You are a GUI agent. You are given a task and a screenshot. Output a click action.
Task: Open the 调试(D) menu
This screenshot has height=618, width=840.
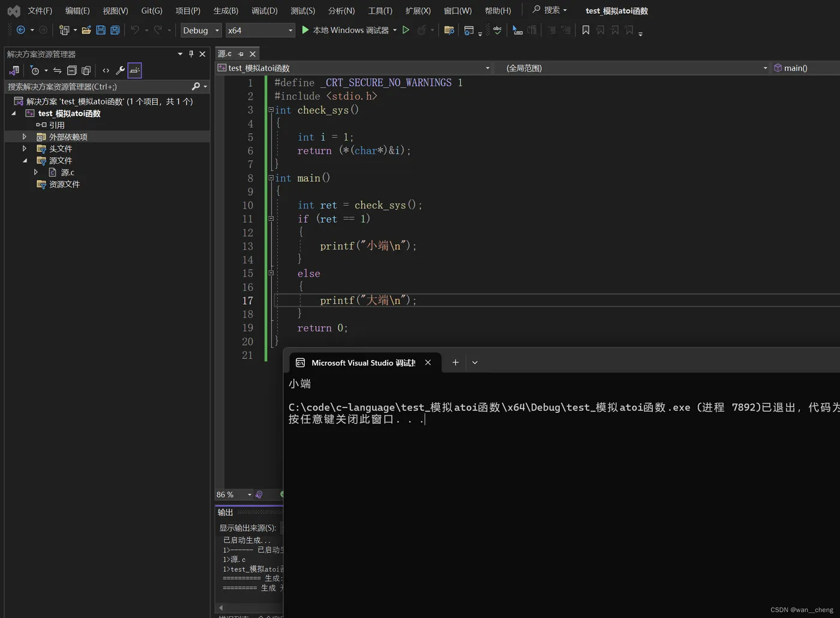coord(265,11)
